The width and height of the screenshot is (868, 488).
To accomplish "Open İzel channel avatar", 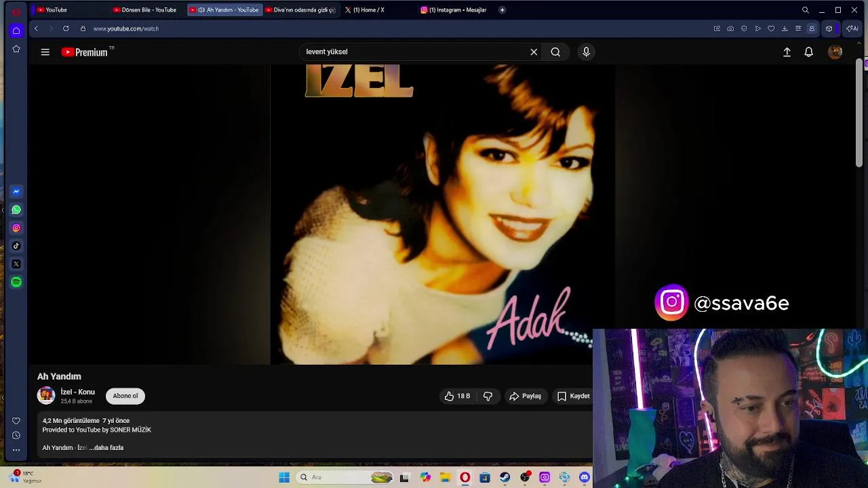I will (x=46, y=395).
